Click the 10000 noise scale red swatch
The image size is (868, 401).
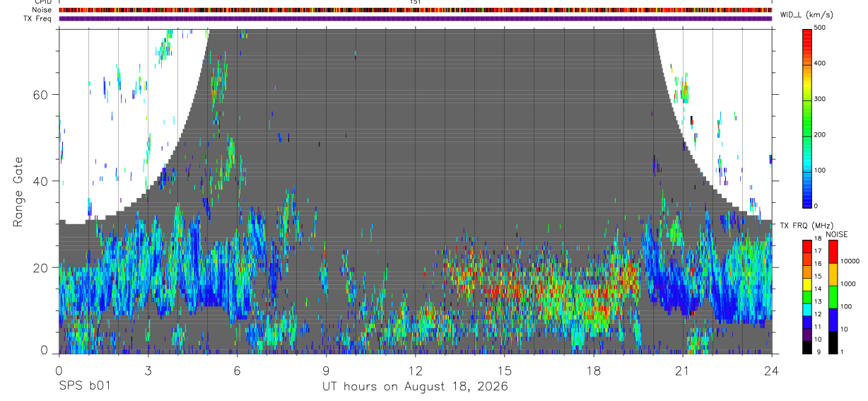(x=833, y=252)
